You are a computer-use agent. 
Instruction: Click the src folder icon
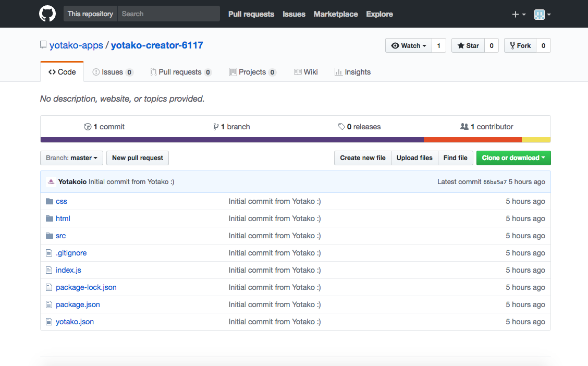50,236
